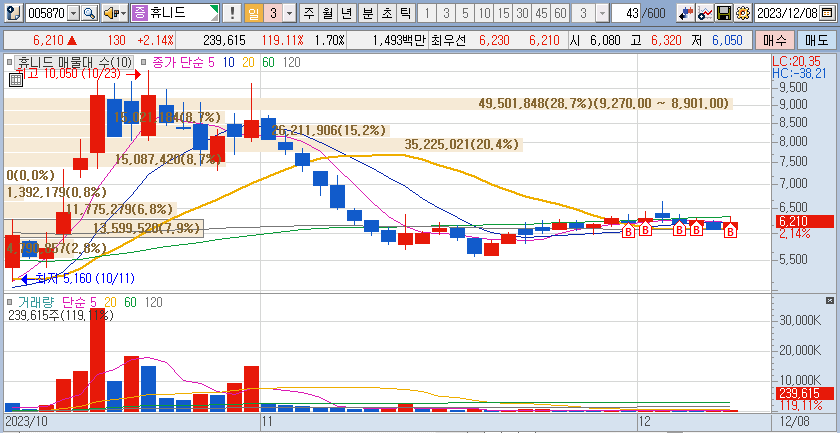The width and height of the screenshot is (840, 433).
Task: Open the grayed minute interval dropdown arrow
Action: (602, 13)
